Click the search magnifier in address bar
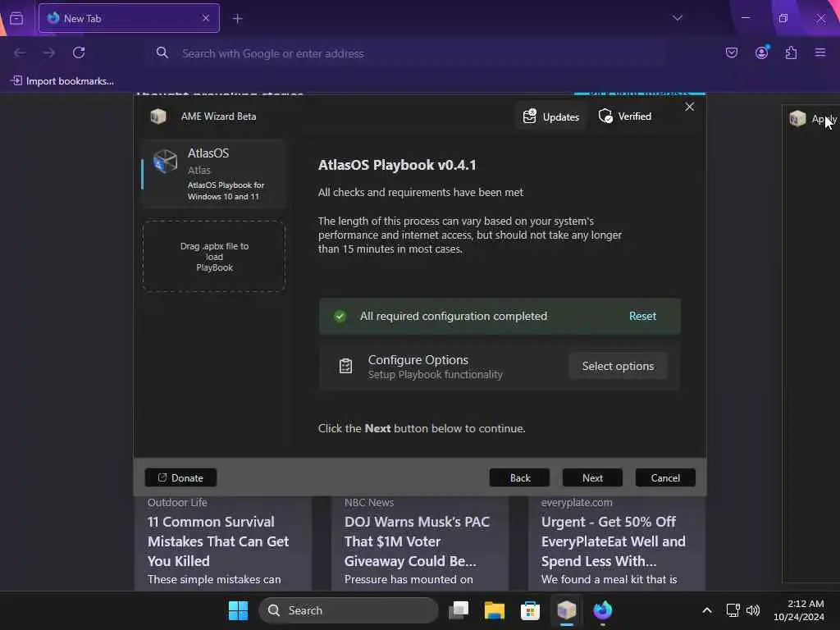 162,52
